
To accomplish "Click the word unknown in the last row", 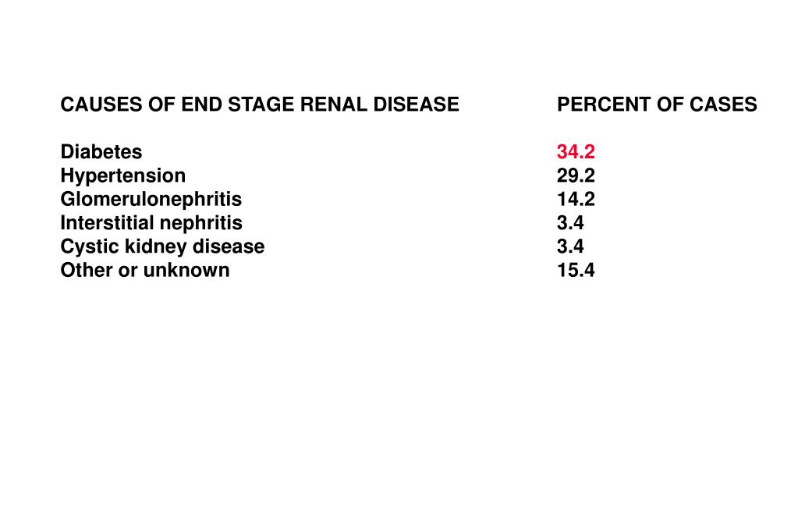I will point(186,270).
